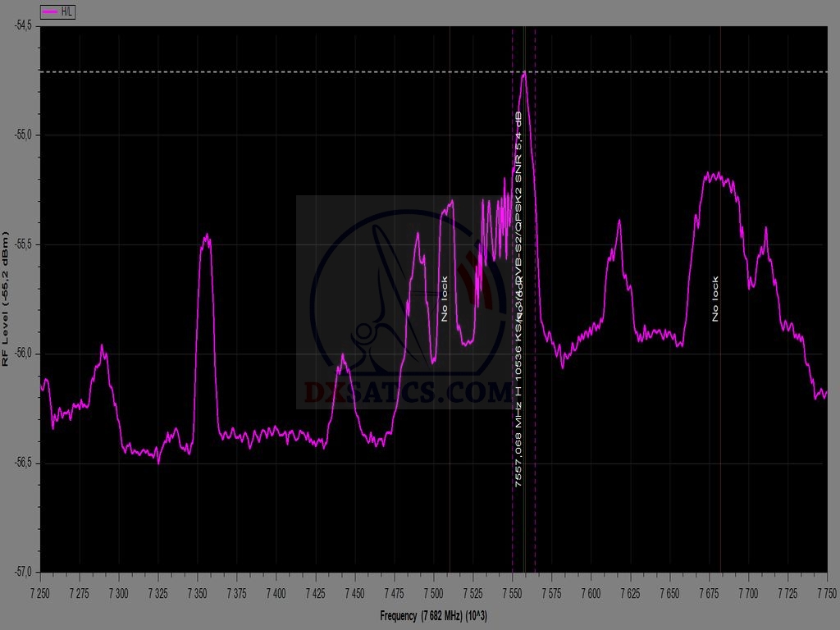Viewport: 840px width, 630px height.
Task: Select the peak near 7 618 MHz
Action: [x=619, y=221]
